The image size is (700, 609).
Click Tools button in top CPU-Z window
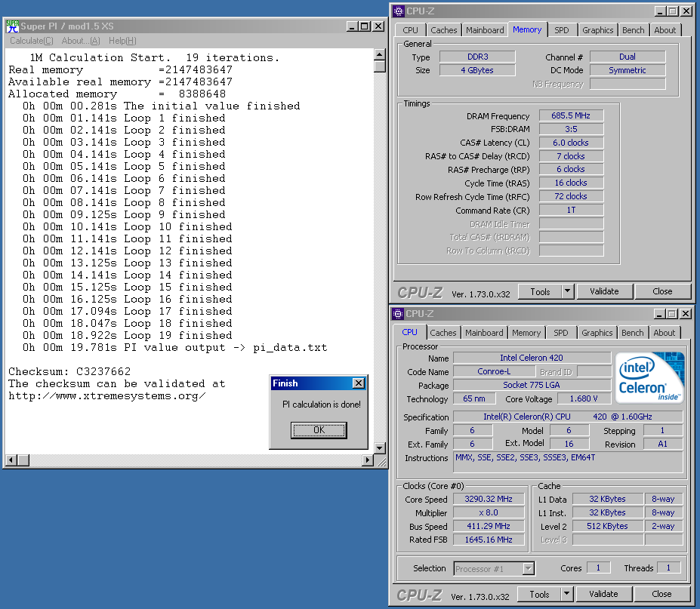tap(540, 292)
